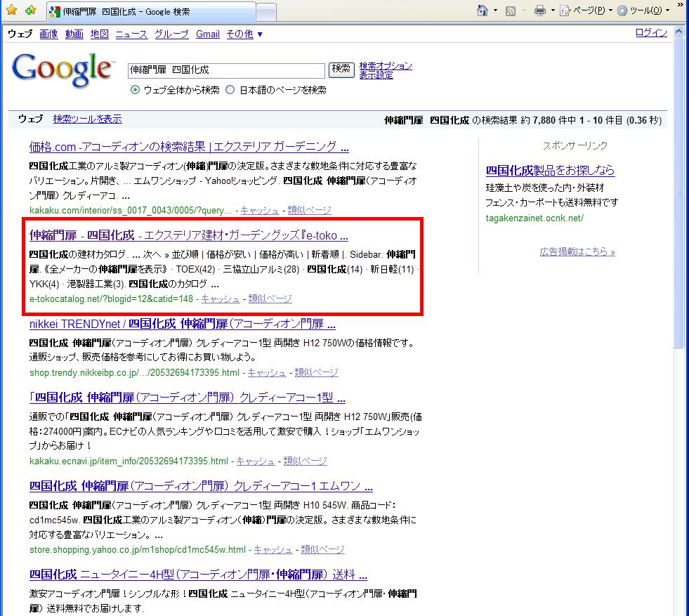Image resolution: width=689 pixels, height=616 pixels.
Task: Click the Add to Favorites icon
Action: point(30,11)
